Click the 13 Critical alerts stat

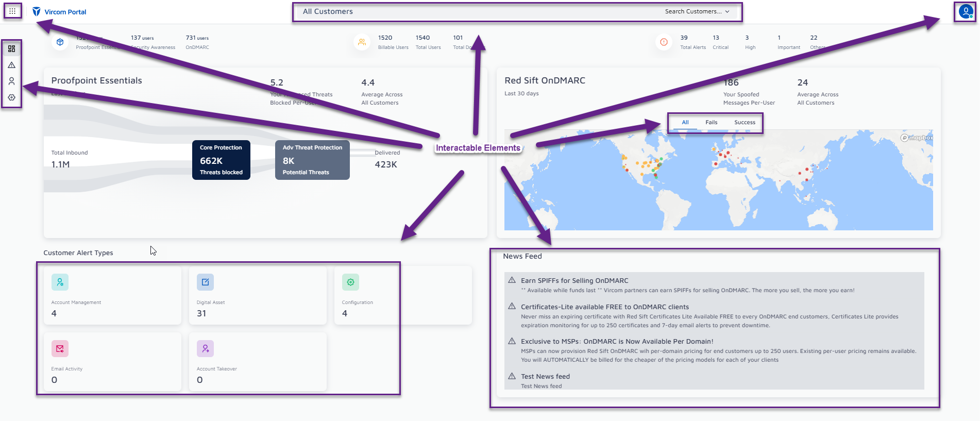coord(720,42)
